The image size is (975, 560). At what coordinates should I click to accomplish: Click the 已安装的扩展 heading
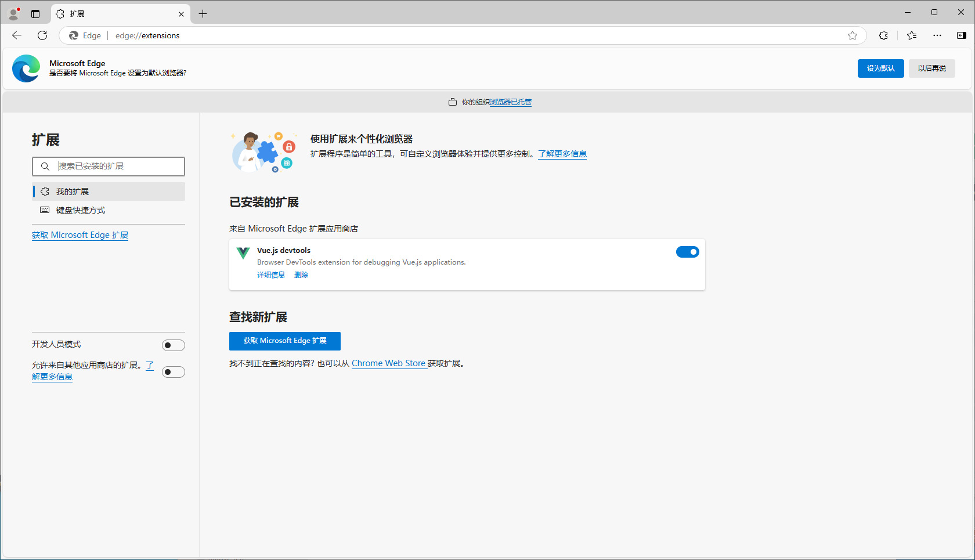click(264, 202)
